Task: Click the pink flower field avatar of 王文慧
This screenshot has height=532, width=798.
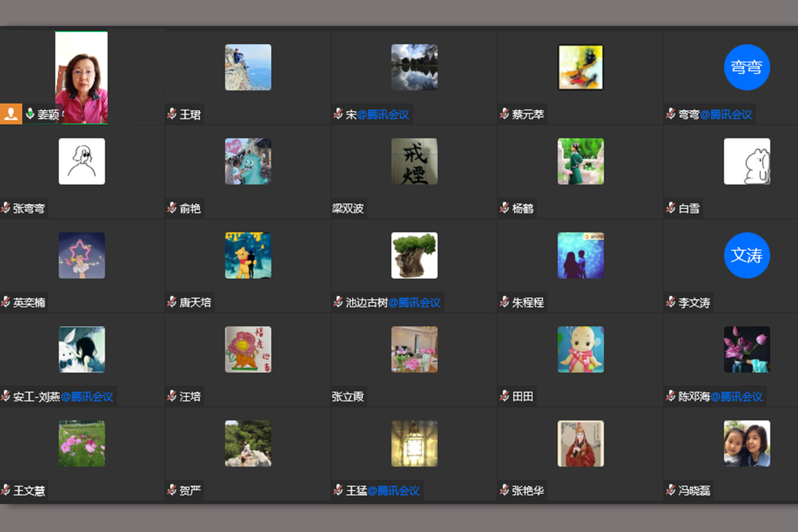Action: [x=82, y=443]
